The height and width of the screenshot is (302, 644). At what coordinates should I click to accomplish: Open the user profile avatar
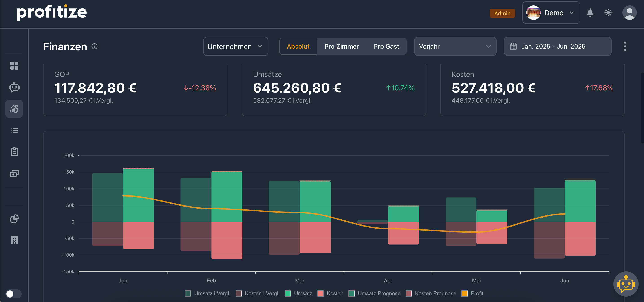click(x=629, y=13)
